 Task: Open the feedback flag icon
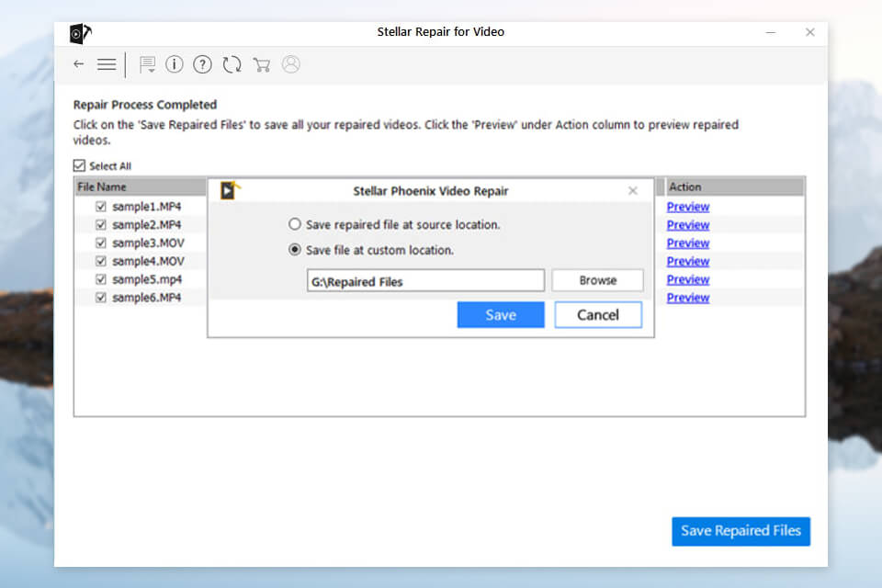click(145, 64)
